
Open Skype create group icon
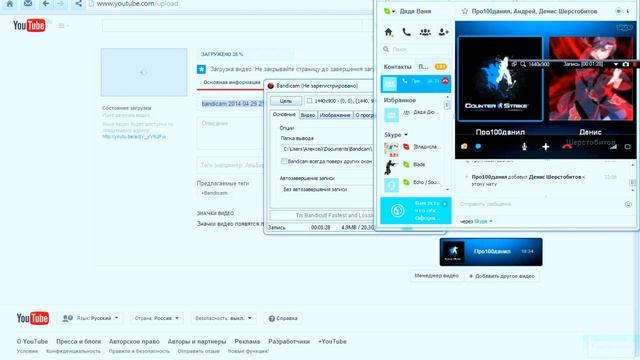click(425, 32)
